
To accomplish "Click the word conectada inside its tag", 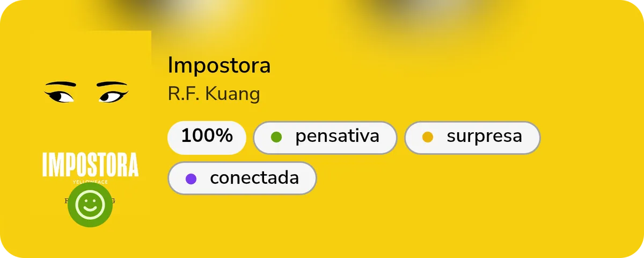I will [254, 177].
